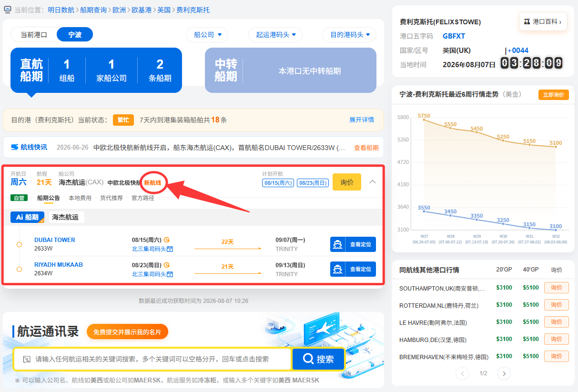Collapse the schedule card with the chevron
The width and height of the screenshot is (578, 392).
click(x=373, y=181)
